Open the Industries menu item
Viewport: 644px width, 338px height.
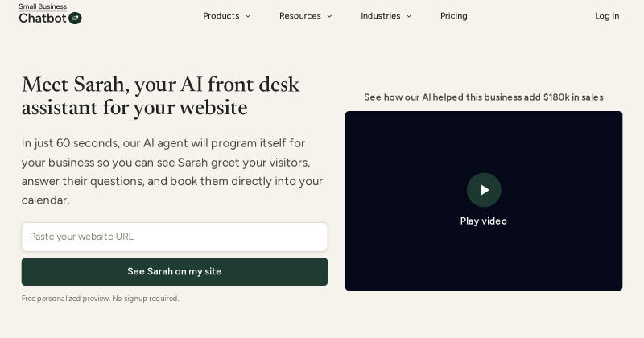tap(380, 16)
